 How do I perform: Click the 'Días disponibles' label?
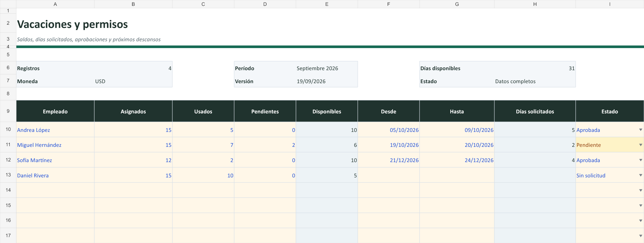(x=440, y=68)
